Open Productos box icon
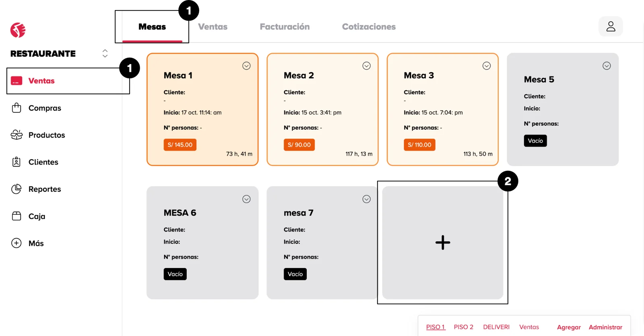The width and height of the screenshot is (644, 336). [17, 135]
